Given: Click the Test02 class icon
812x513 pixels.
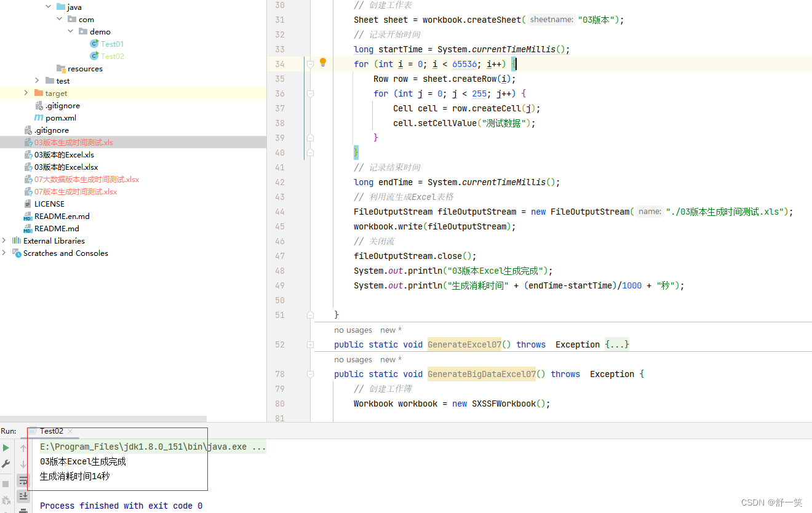Looking at the screenshot, I should 94,56.
